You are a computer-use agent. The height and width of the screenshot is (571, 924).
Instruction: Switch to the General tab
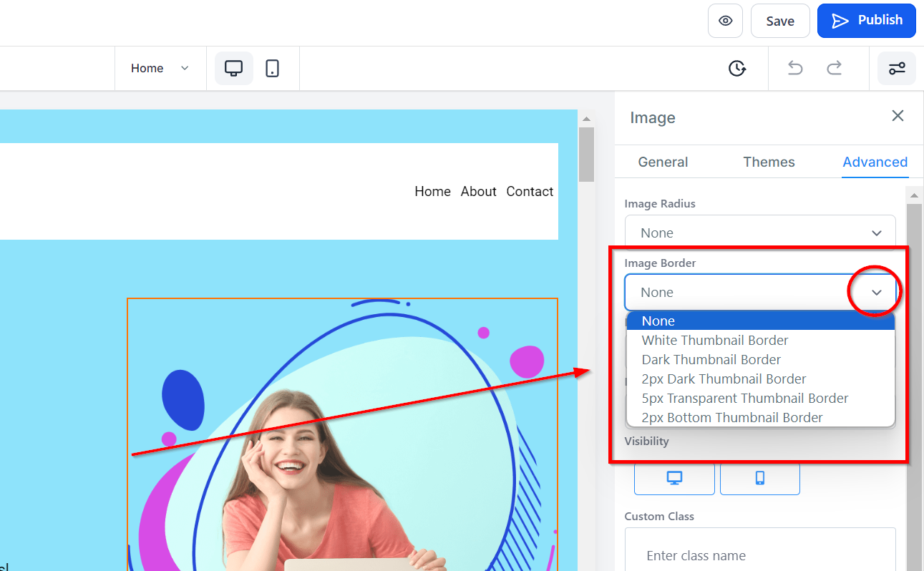663,162
